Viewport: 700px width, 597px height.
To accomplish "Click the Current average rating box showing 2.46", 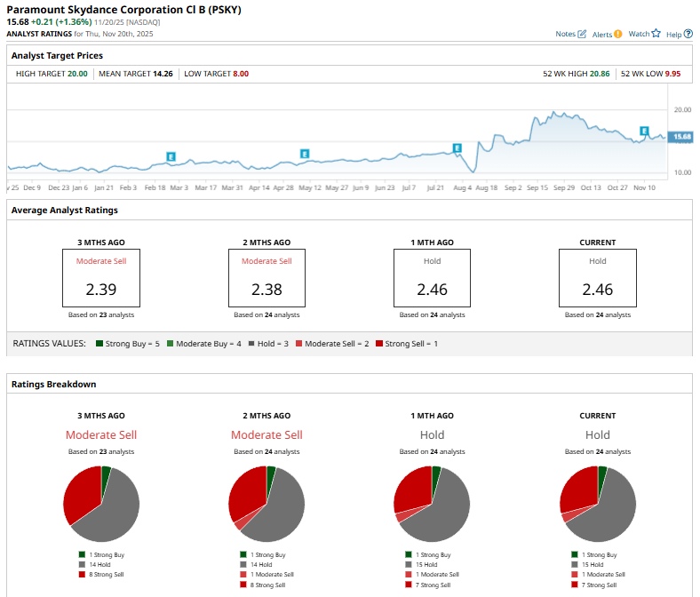I will click(597, 277).
